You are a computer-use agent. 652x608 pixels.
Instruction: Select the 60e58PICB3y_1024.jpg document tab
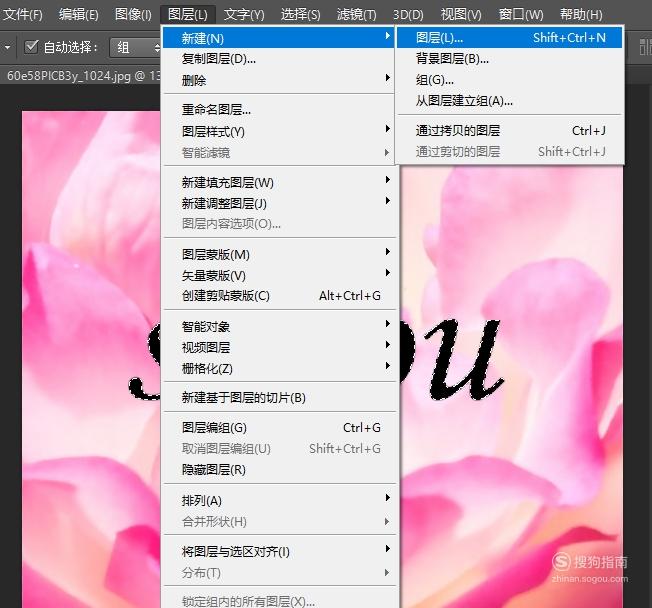click(81, 76)
